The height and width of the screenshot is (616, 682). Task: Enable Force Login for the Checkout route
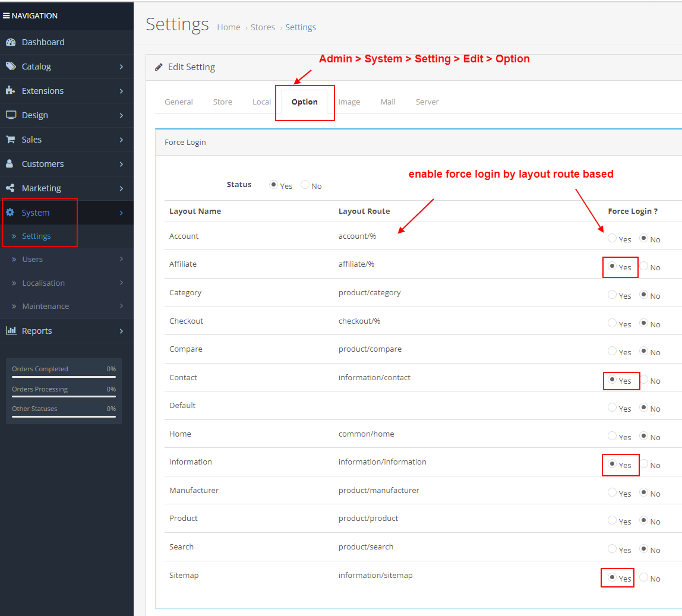click(612, 322)
